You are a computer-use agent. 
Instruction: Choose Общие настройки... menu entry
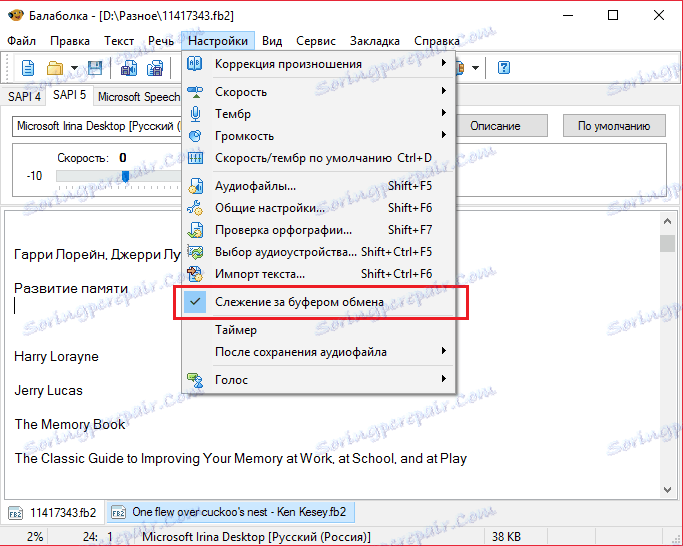click(318, 208)
